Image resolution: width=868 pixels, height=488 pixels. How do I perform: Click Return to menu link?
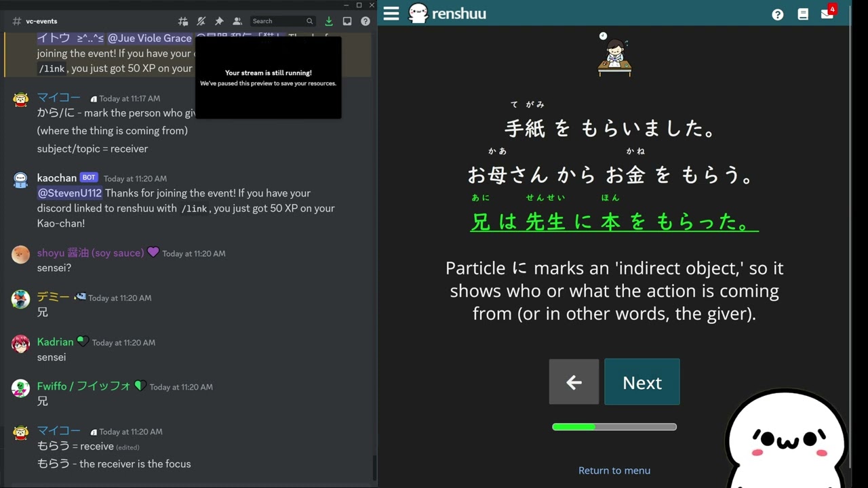coord(614,470)
